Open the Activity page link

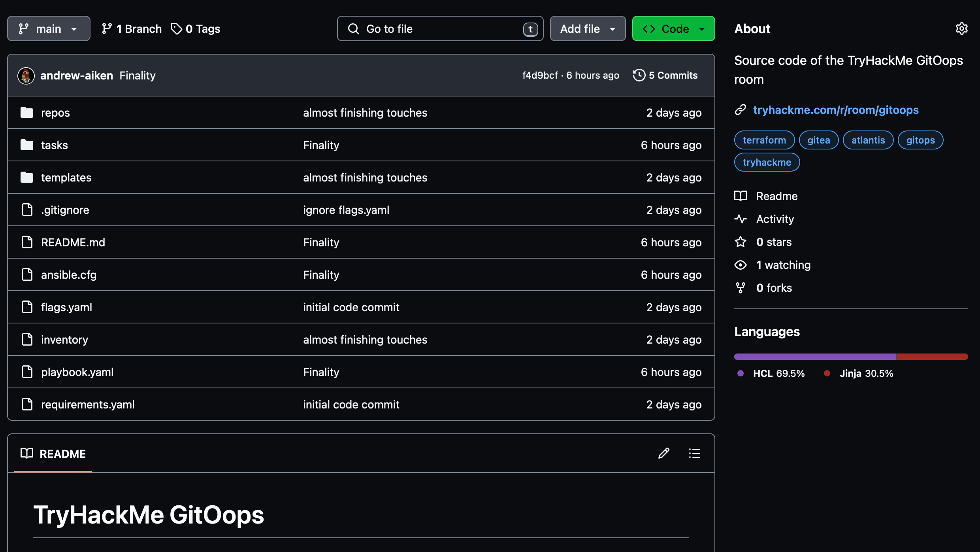775,219
